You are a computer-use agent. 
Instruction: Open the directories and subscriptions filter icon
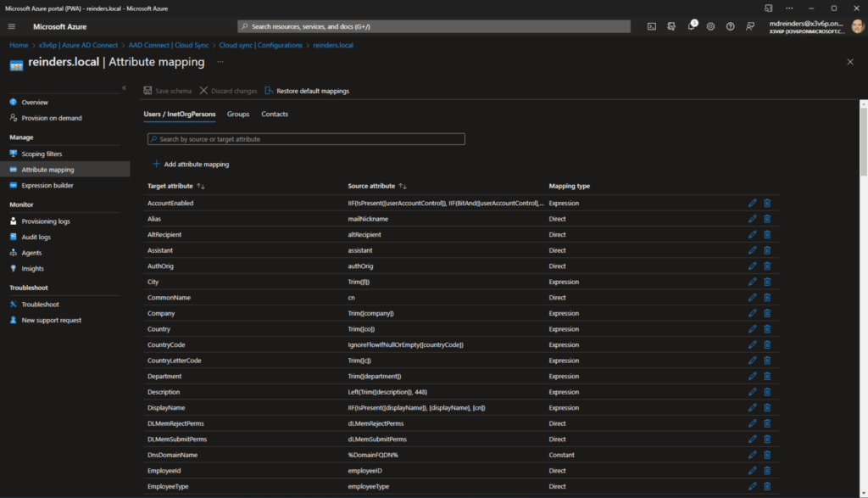pos(671,26)
